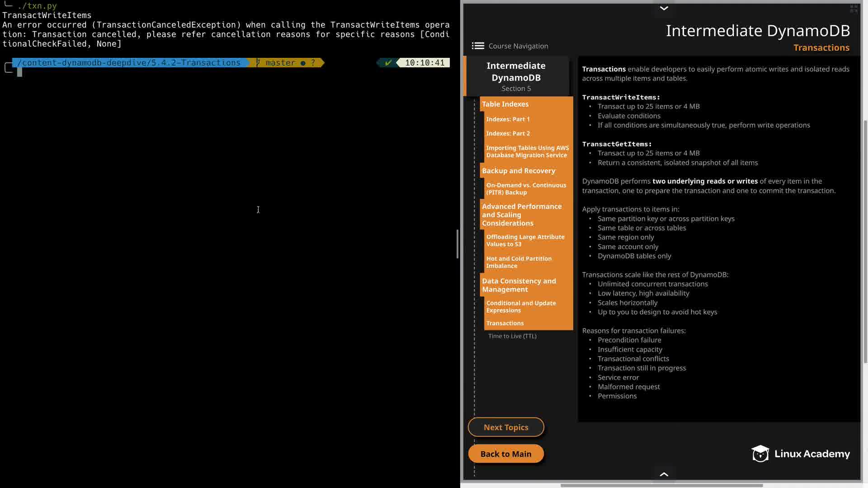Open Conditional and Update Expressions lesson

pos(521,307)
